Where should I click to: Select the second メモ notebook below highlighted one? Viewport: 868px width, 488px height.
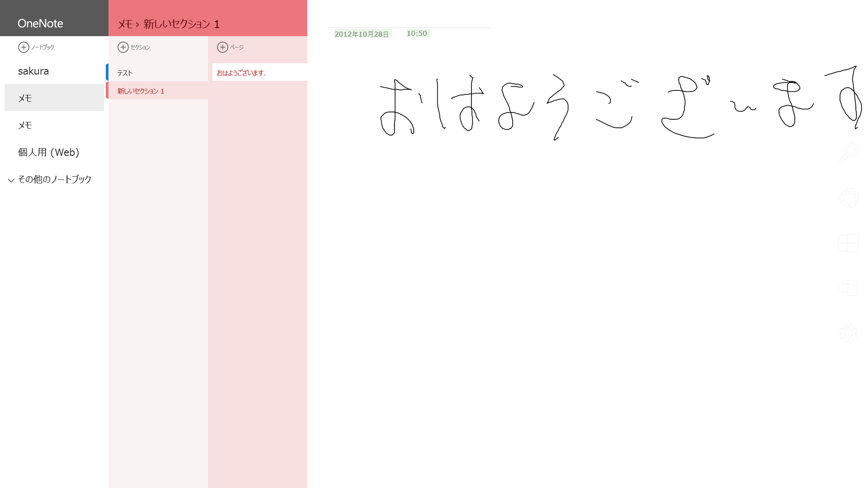(54, 125)
